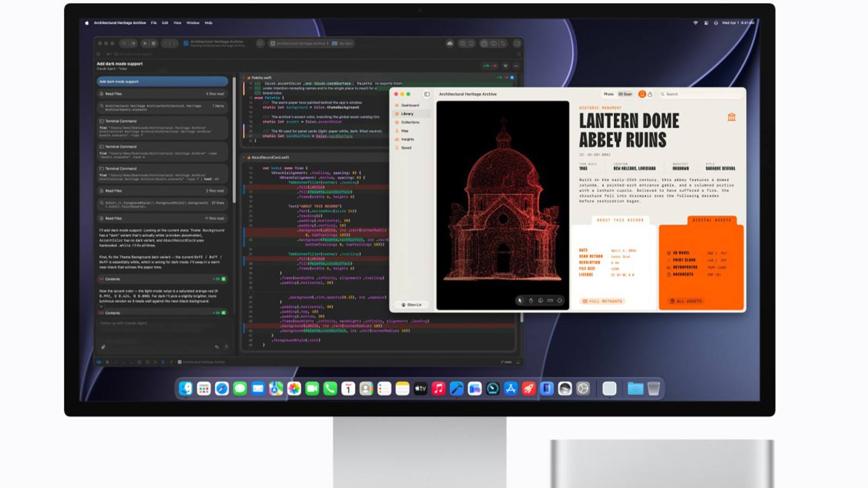This screenshot has height=488, width=868.
Task: Focus the Archive Search field
Action: 700,94
